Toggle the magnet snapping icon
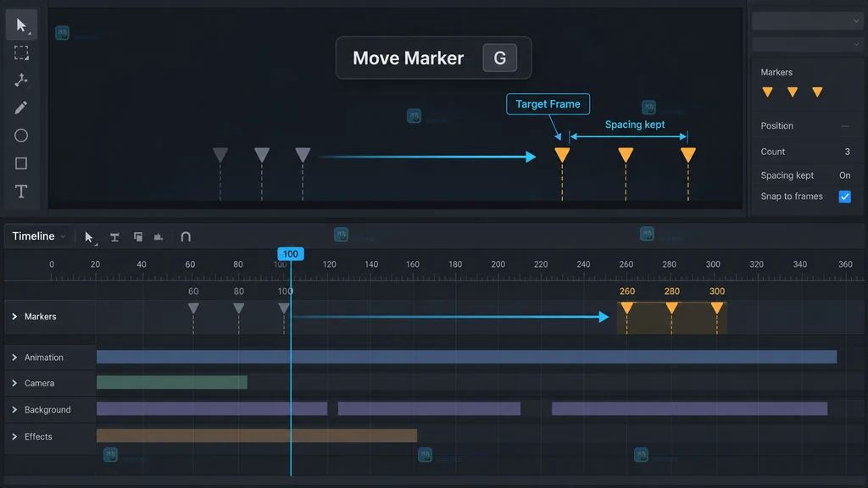This screenshot has height=488, width=868. pyautogui.click(x=186, y=237)
